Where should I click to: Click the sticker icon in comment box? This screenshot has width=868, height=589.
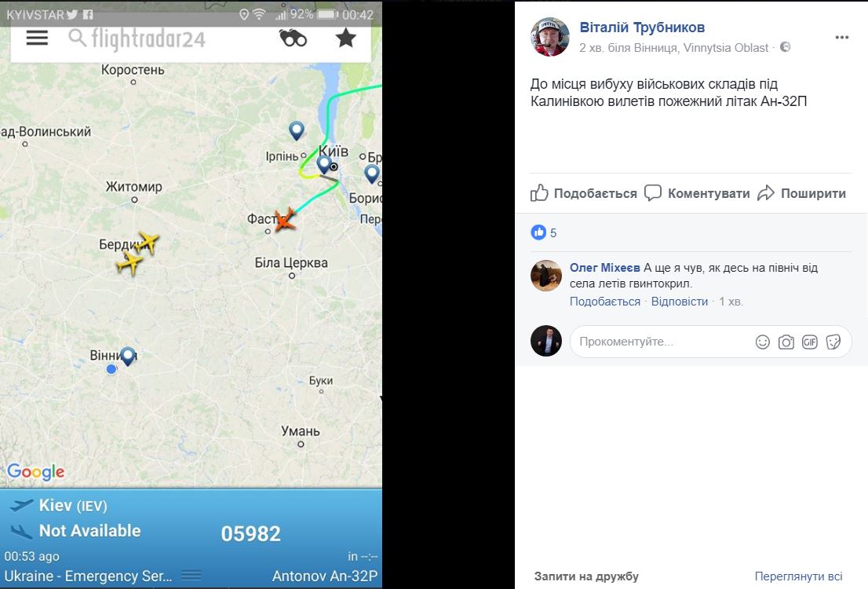[x=833, y=342]
